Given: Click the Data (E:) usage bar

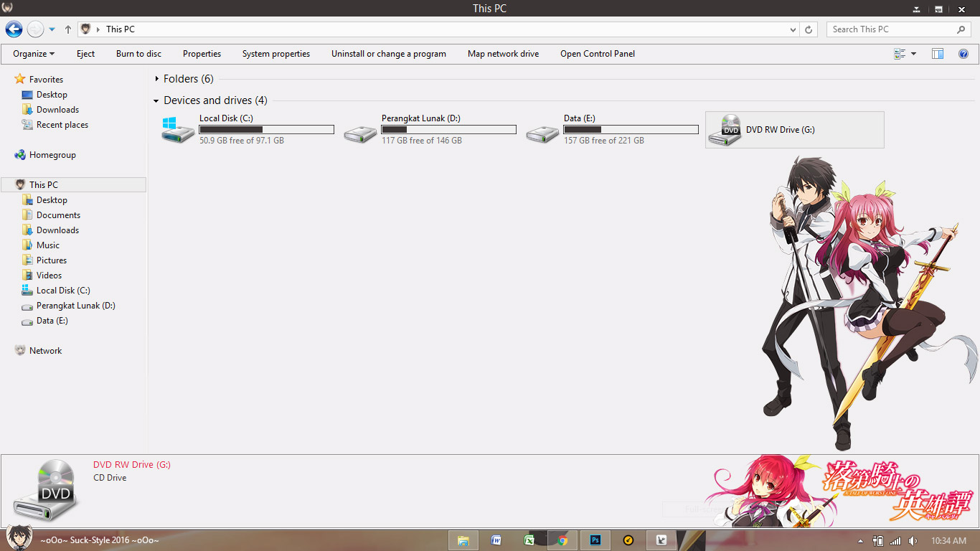Looking at the screenshot, I should pos(631,130).
